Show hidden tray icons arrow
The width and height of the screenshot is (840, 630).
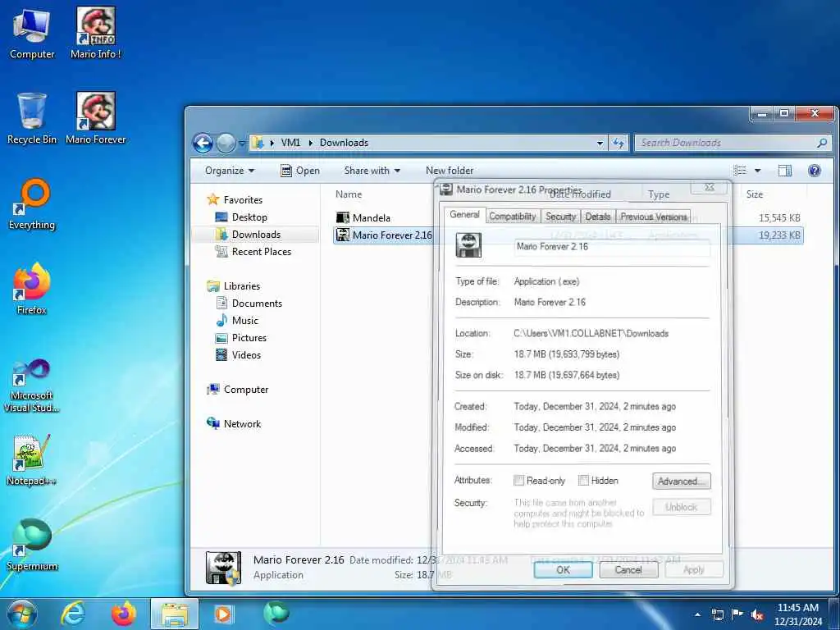point(697,615)
